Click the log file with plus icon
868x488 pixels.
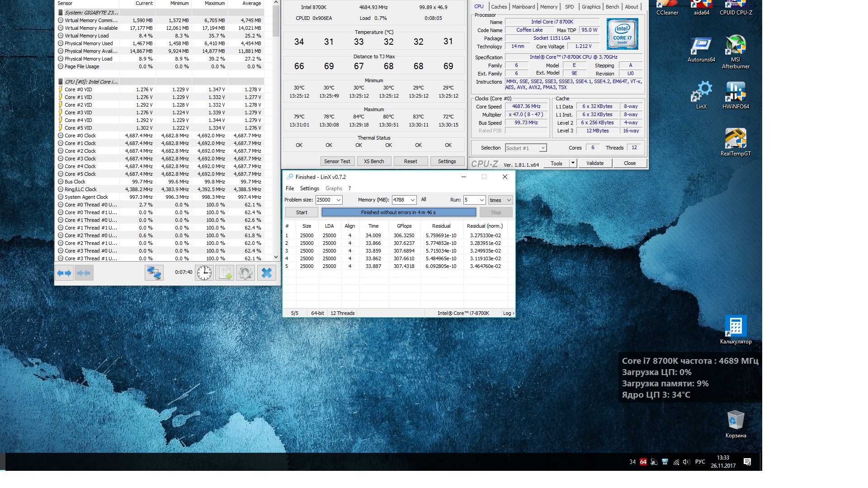click(225, 273)
